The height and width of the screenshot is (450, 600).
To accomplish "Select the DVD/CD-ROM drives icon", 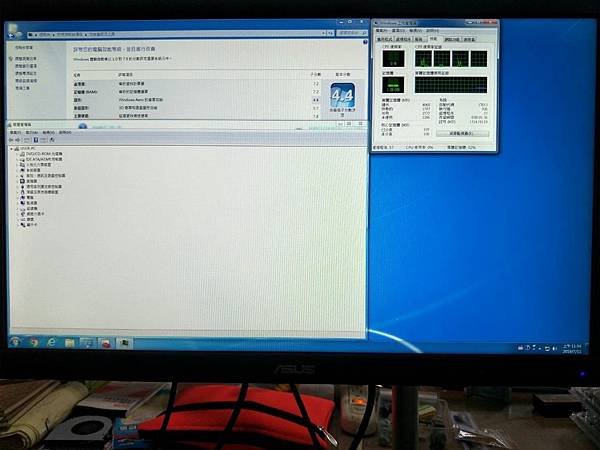I will [23, 154].
